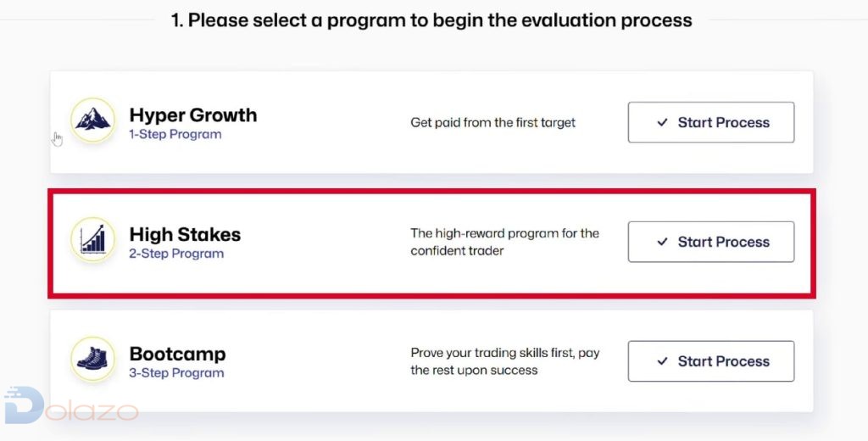Click the checkmark in Hyper Growth's Start Process
This screenshot has width=868, height=441.
pyautogui.click(x=662, y=122)
